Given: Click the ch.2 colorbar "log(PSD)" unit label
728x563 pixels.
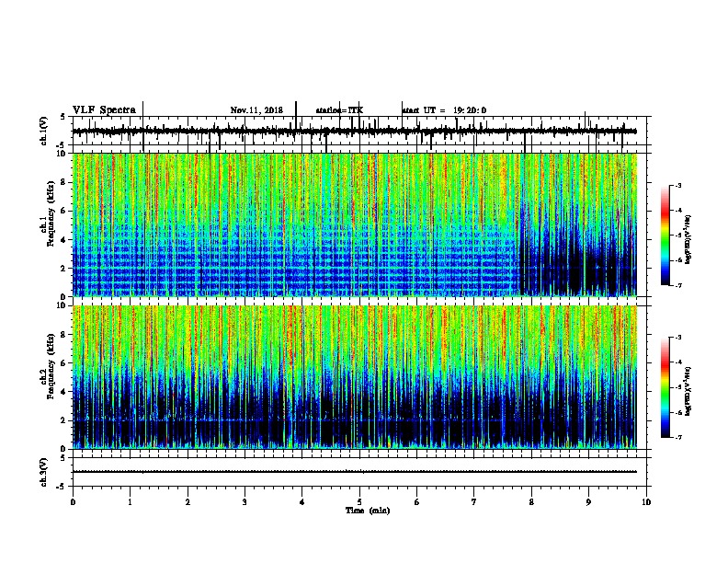Looking at the screenshot, I should pyautogui.click(x=688, y=391).
